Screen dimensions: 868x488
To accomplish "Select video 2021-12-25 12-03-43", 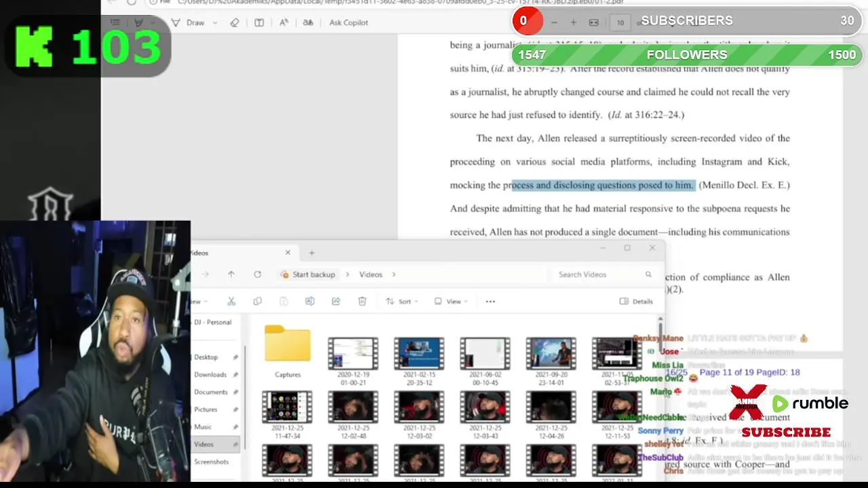I will click(x=485, y=415).
